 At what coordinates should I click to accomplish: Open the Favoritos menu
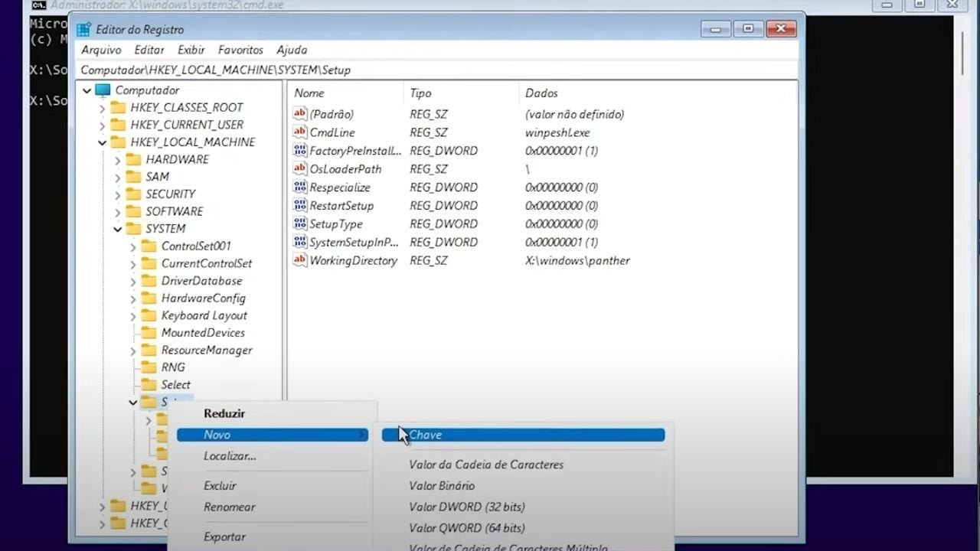[x=240, y=50]
